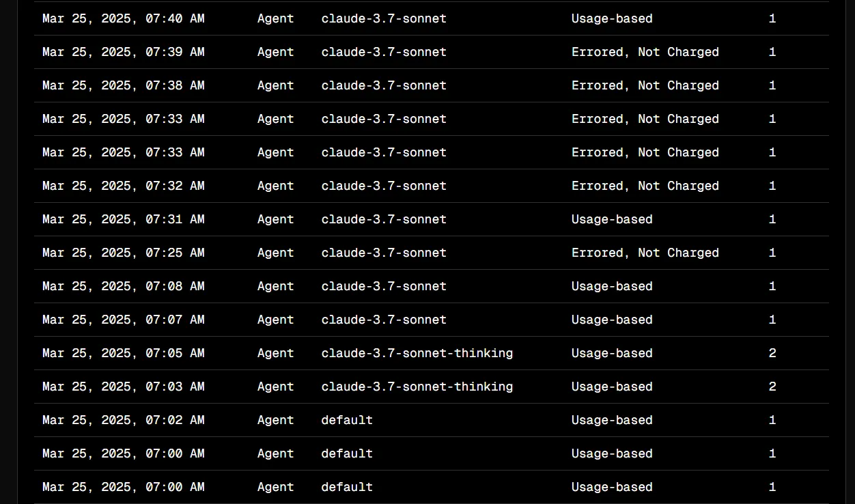Click the 07:32 AM timestamp
Screen dimensions: 855x504
[123, 186]
